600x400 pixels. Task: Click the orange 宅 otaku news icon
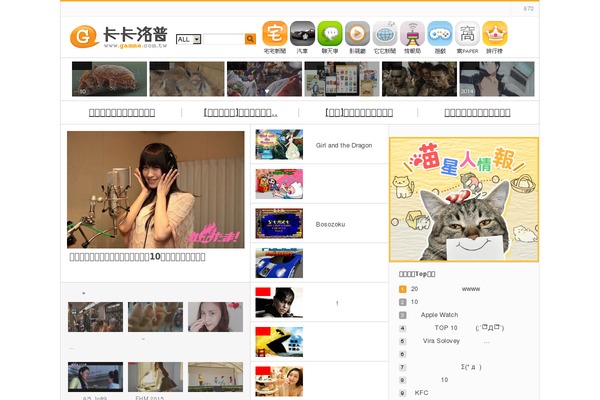(x=274, y=34)
